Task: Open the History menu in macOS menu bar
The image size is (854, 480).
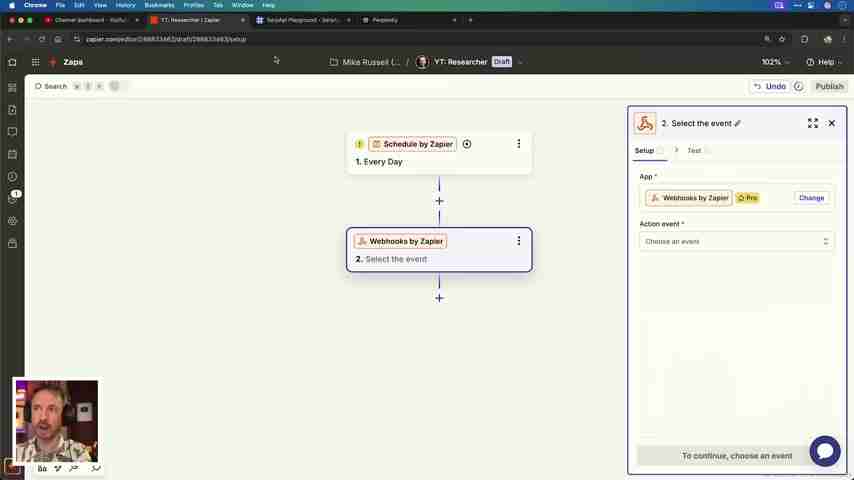Action: click(x=125, y=5)
